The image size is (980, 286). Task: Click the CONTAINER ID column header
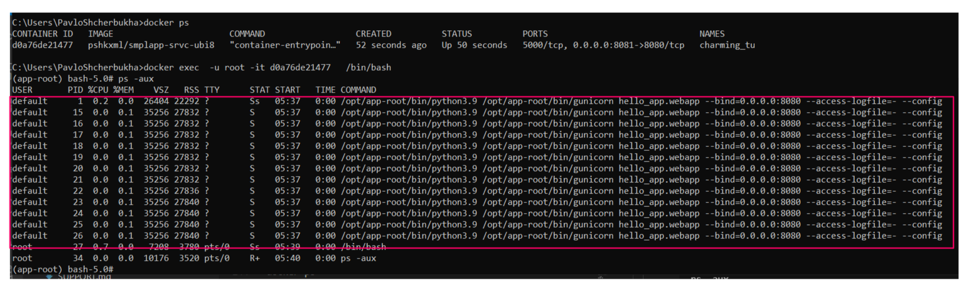coord(42,34)
